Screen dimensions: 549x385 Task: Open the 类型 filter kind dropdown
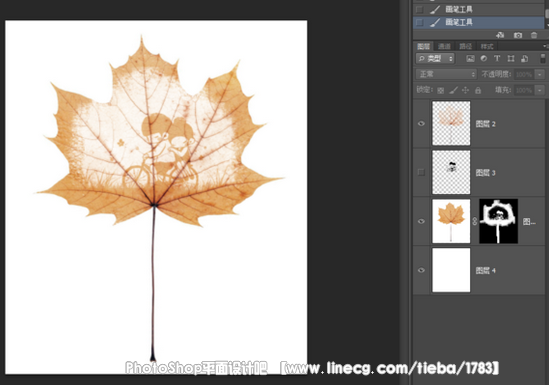[435, 58]
